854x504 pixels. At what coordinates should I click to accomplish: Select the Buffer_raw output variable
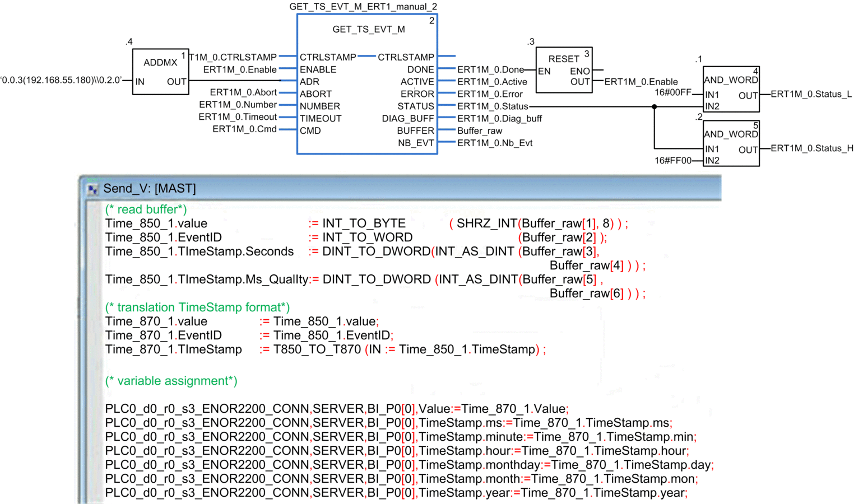480,130
